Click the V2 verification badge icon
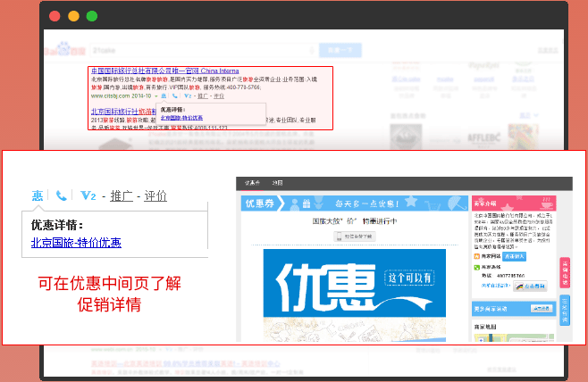This screenshot has width=588, height=382. [x=88, y=195]
